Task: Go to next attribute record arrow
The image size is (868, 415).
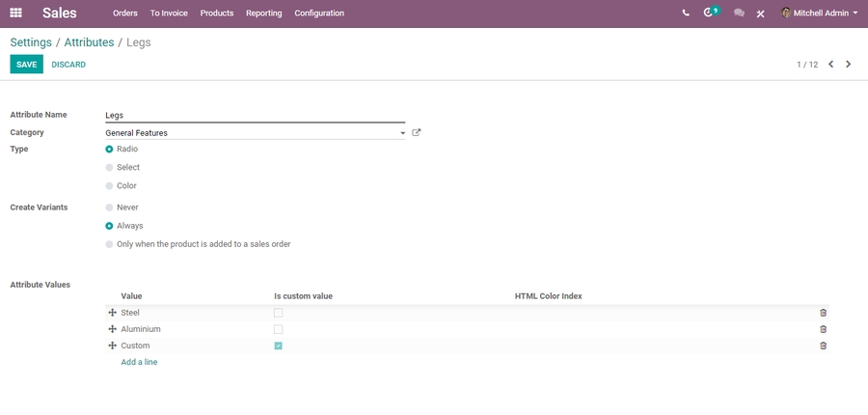Action: (849, 65)
